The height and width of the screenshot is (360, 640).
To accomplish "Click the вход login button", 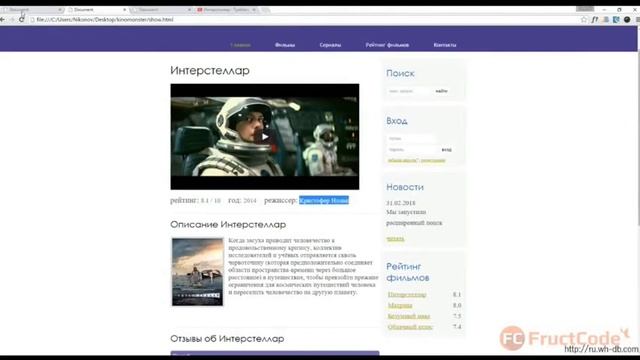I will coord(447,150).
